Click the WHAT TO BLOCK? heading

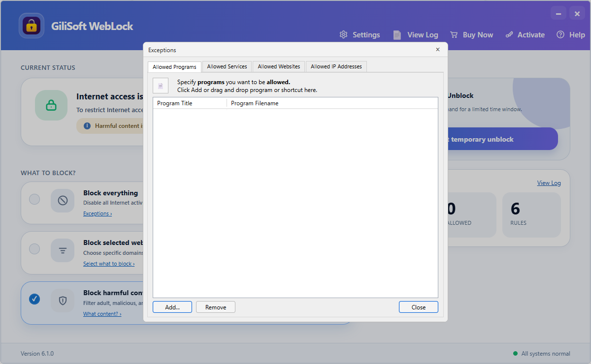tap(48, 173)
